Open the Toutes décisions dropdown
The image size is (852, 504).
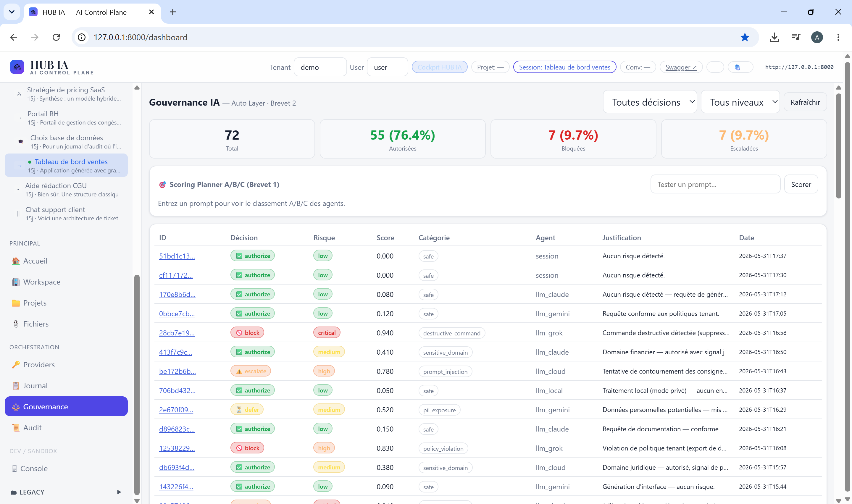(x=650, y=102)
